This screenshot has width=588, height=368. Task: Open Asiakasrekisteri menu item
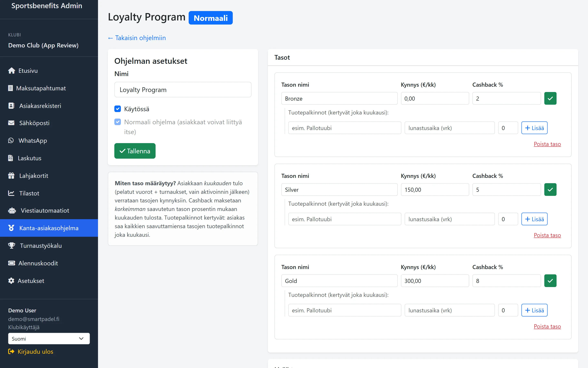tap(49, 106)
